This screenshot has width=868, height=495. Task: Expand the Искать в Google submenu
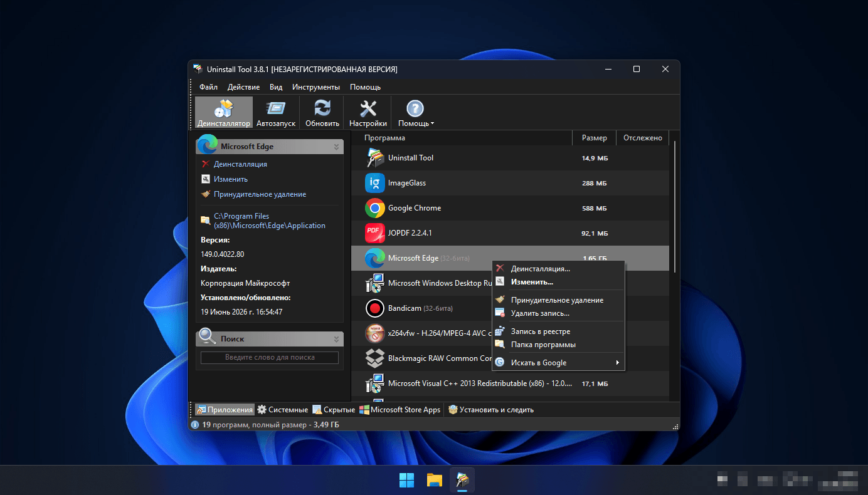pos(559,363)
